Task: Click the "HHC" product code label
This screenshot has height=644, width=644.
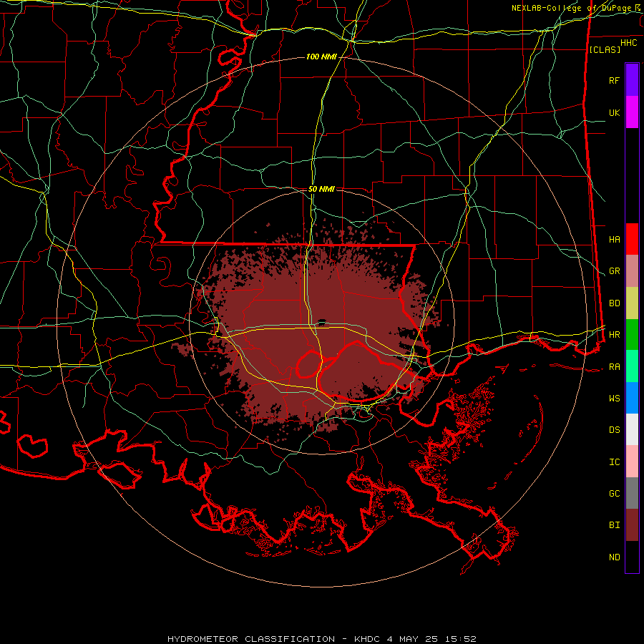Action: point(628,43)
